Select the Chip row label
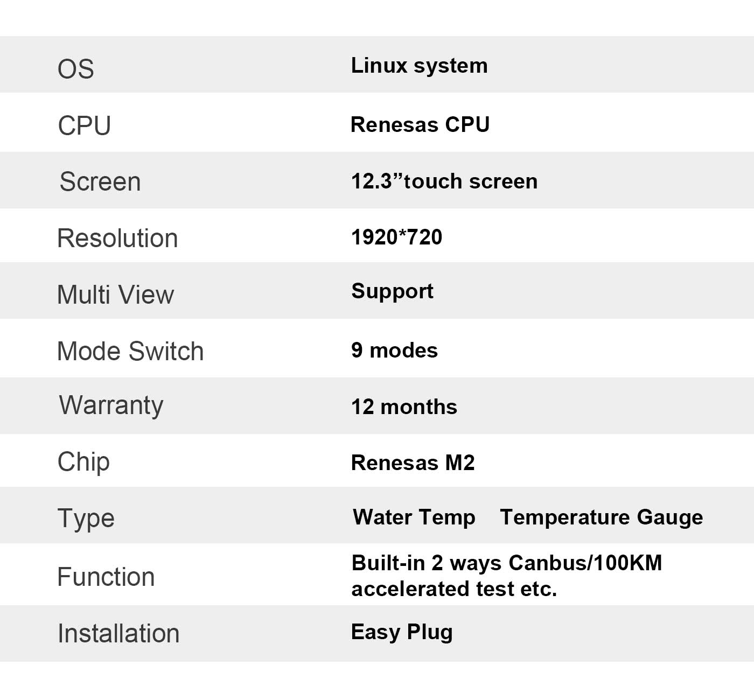The height and width of the screenshot is (700, 754). click(83, 462)
